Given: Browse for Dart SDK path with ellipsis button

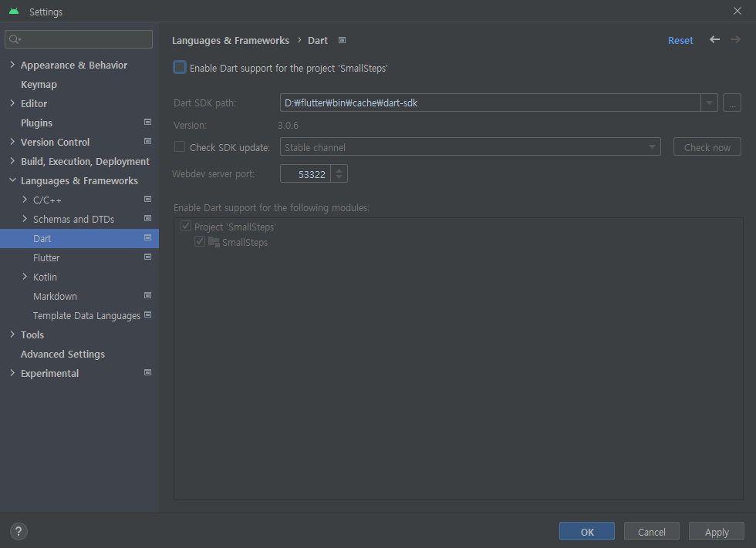Looking at the screenshot, I should point(732,103).
